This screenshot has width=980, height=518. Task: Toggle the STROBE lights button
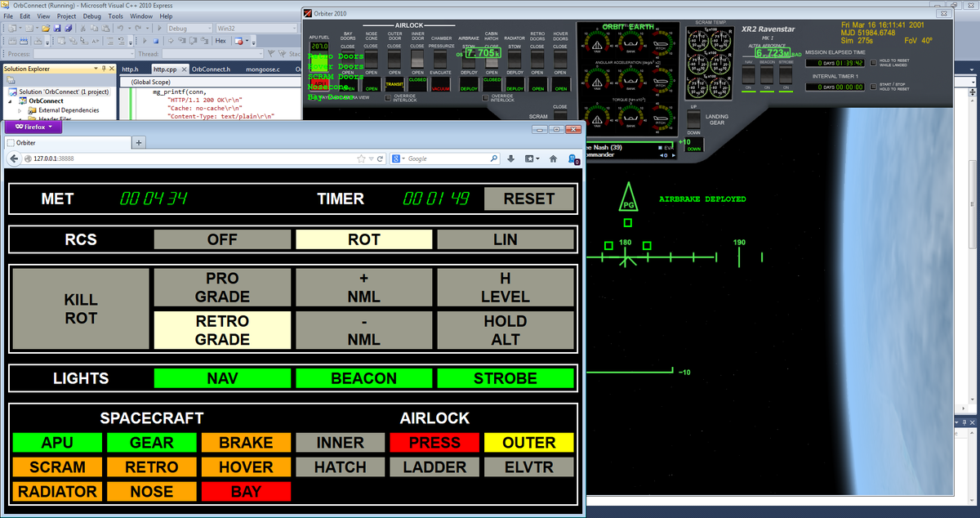click(506, 378)
